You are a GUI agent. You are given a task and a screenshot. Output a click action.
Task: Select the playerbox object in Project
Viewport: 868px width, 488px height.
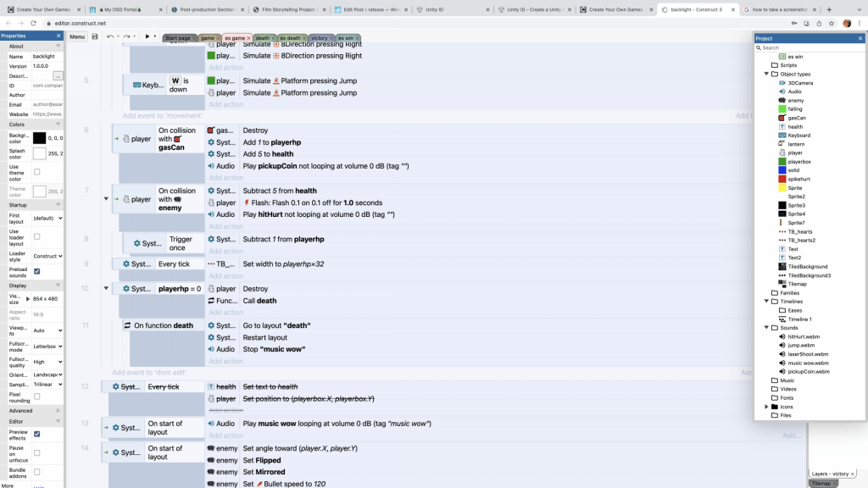point(799,162)
